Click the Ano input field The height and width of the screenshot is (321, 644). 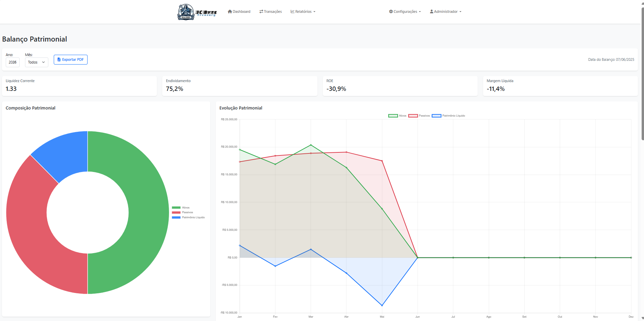(13, 62)
